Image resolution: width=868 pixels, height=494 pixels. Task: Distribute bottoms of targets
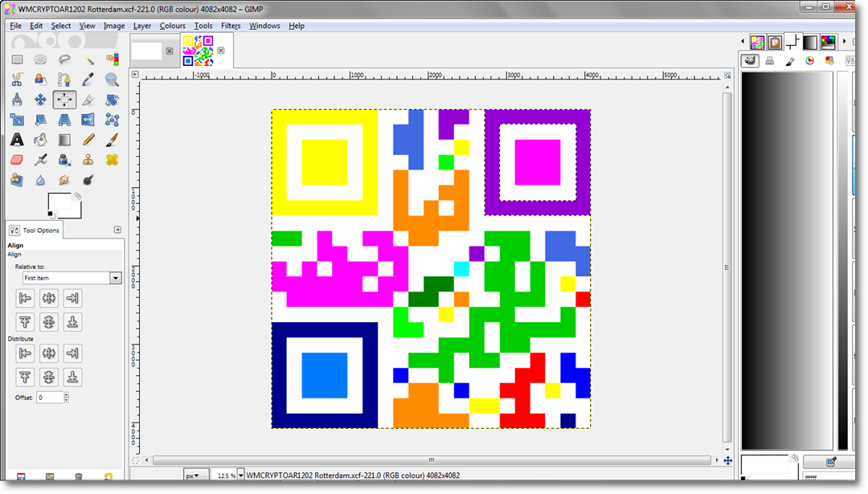coord(72,377)
